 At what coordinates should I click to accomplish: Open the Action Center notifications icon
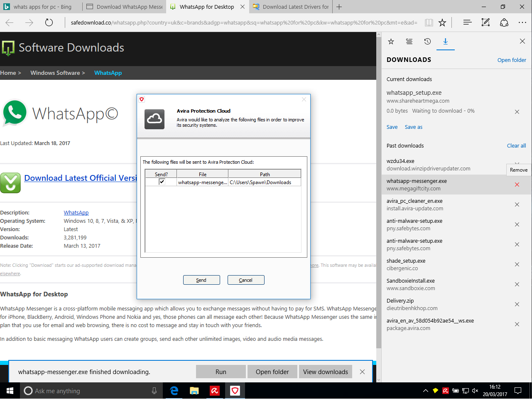(x=518, y=391)
